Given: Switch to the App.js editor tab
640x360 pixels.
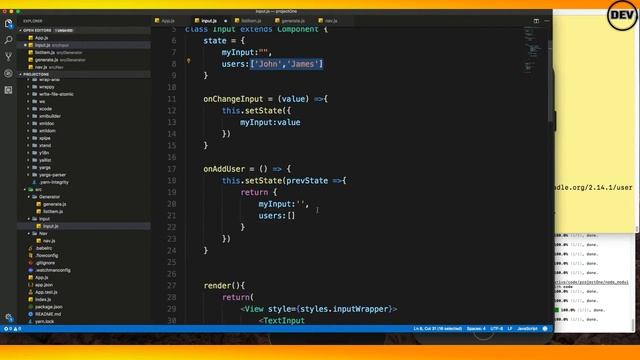Looking at the screenshot, I should click(168, 21).
